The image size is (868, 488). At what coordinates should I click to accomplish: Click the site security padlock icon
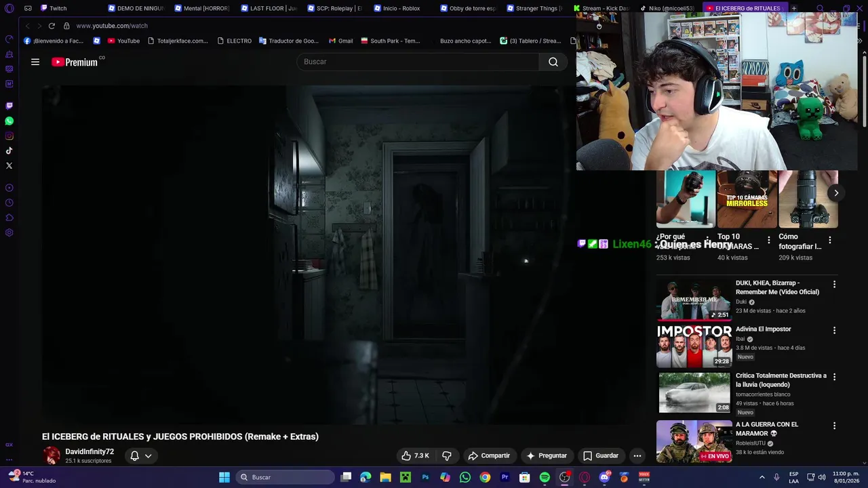66,26
